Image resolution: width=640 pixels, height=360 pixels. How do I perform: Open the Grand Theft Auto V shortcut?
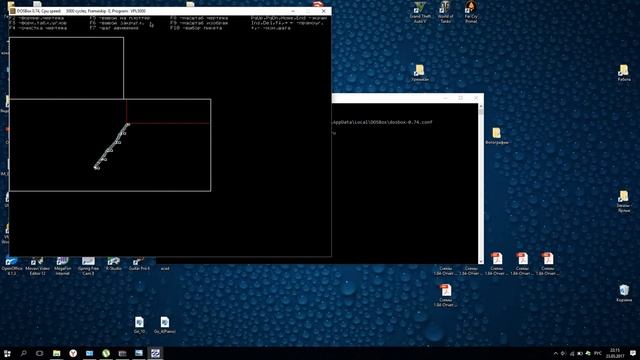tap(420, 13)
